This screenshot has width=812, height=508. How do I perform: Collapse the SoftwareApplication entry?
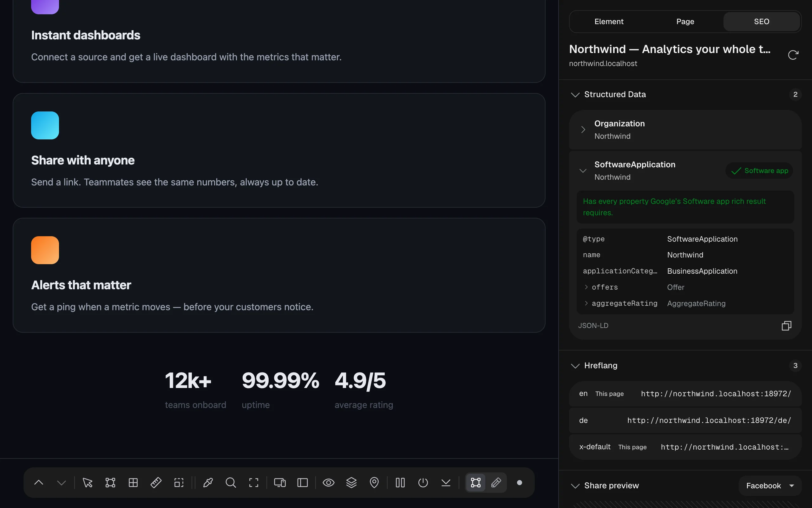(583, 171)
